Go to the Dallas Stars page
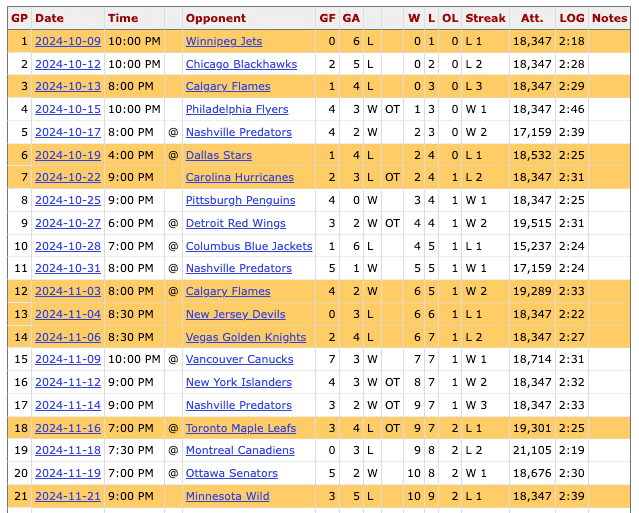This screenshot has width=639, height=513. pos(218,155)
